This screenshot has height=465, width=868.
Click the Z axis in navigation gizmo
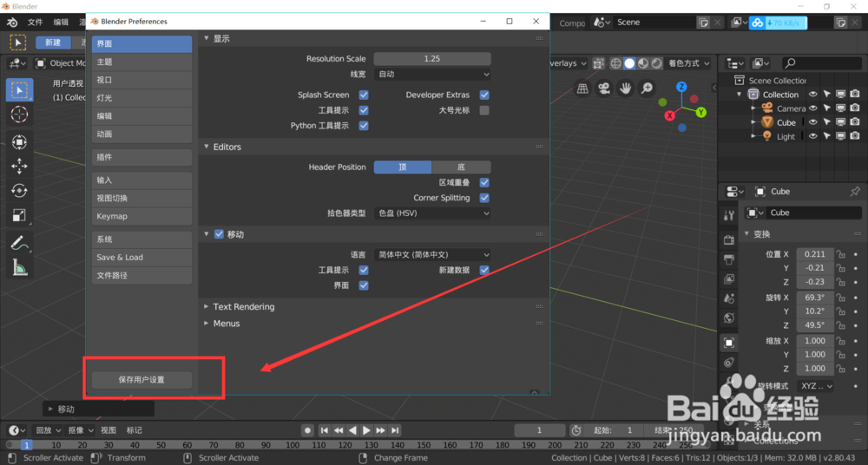[x=681, y=87]
